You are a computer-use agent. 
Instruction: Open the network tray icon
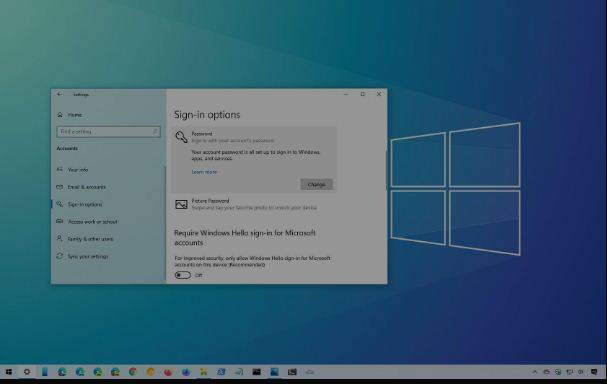pyautogui.click(x=569, y=372)
